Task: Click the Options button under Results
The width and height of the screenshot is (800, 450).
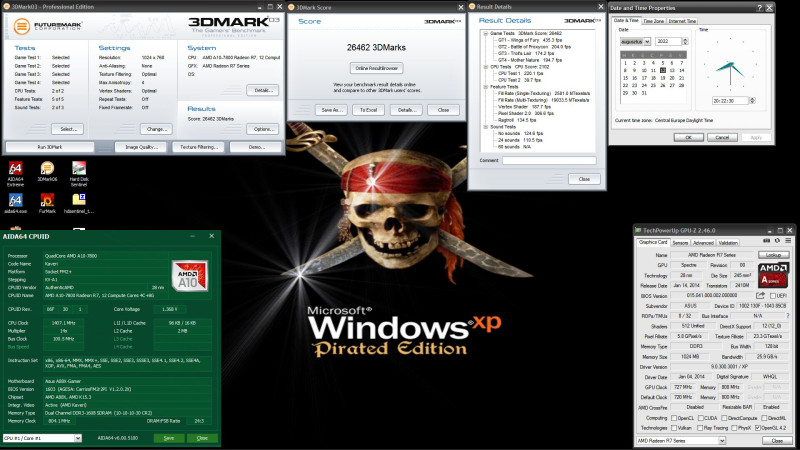Action: 263,129
